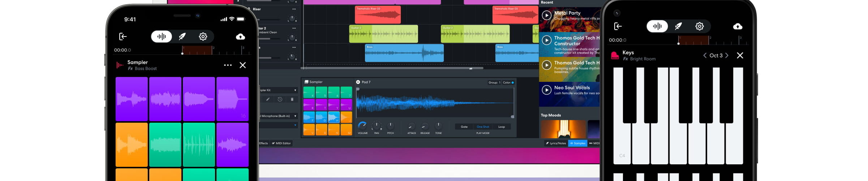Click the Volume knob in Sampler panel
The width and height of the screenshot is (868, 181).
click(x=362, y=126)
